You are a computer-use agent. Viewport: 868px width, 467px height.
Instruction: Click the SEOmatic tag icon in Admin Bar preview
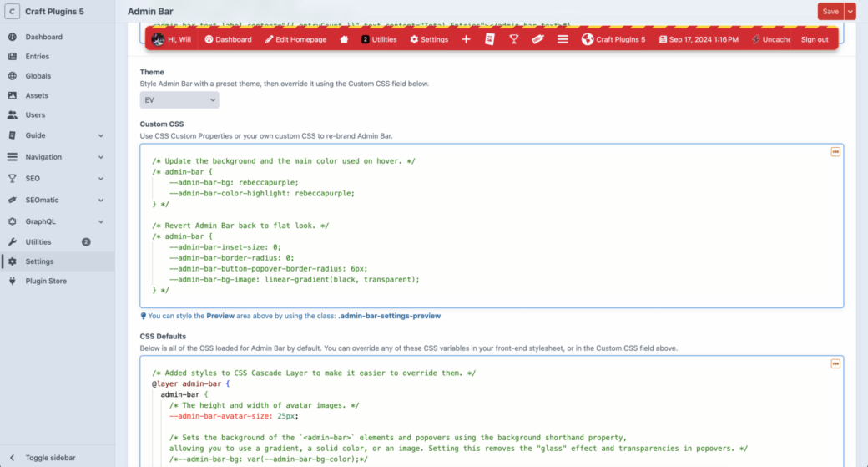538,39
